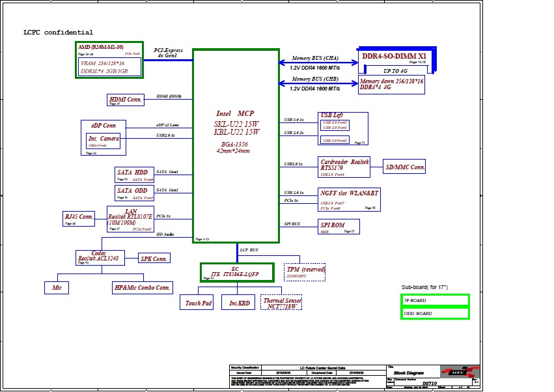Image resolution: width=554 pixels, height=392 pixels.
Task: Select the Memory BUS (CHA) label
Action: [315, 59]
